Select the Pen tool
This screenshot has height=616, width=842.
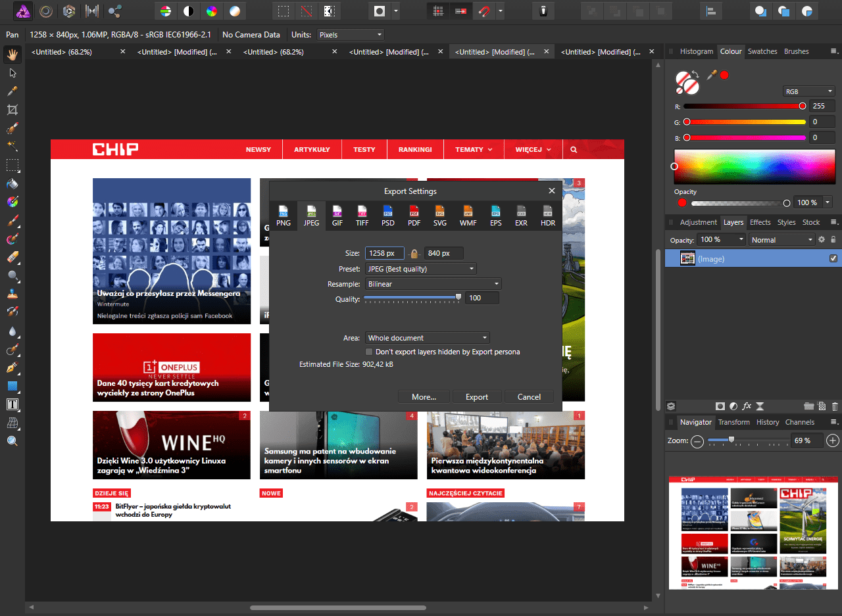12,367
